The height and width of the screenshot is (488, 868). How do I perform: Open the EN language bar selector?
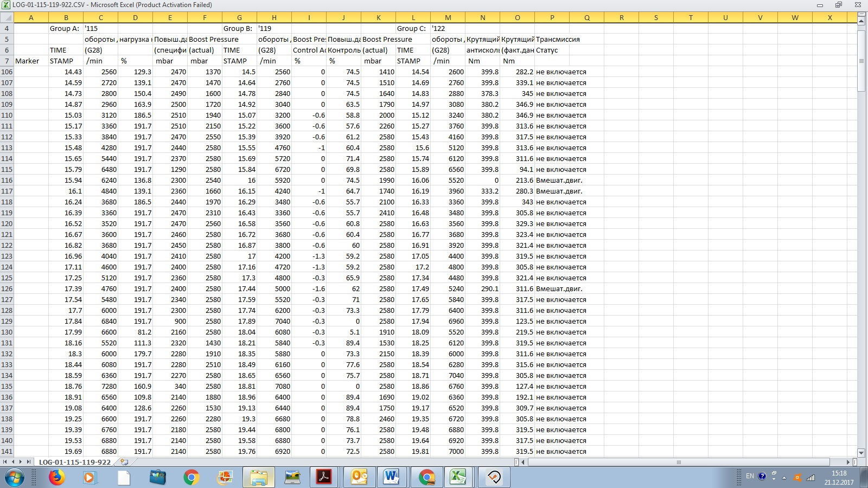750,476
